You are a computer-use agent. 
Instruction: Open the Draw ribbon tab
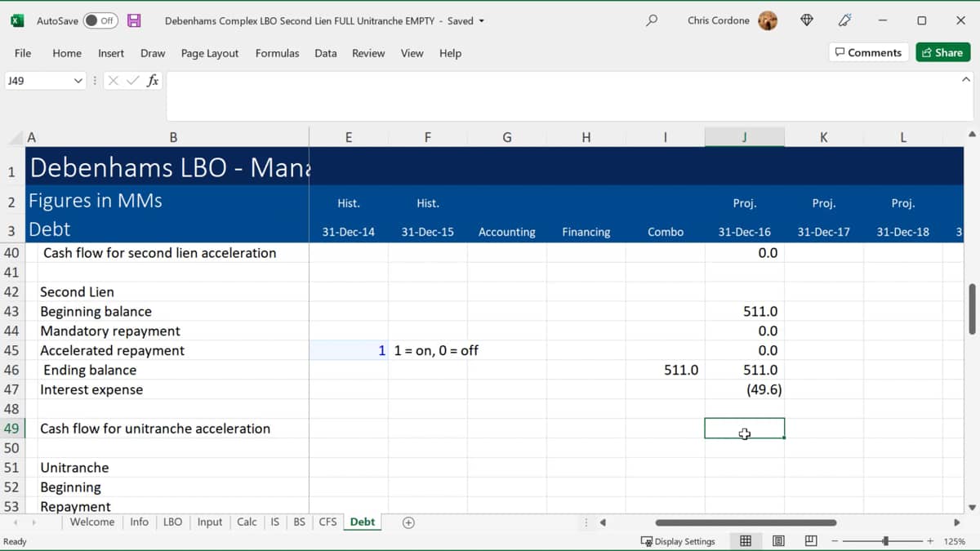tap(153, 53)
